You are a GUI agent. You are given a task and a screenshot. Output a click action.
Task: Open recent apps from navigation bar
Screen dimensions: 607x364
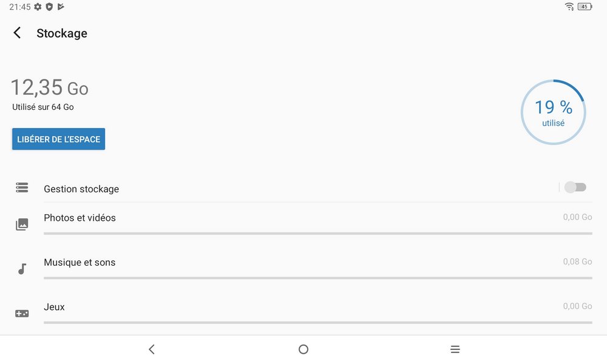pyautogui.click(x=455, y=349)
